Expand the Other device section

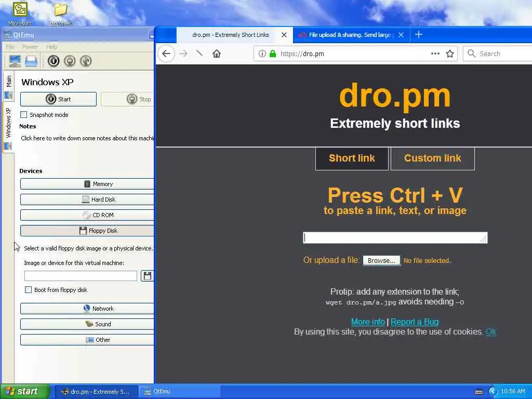[x=87, y=340]
